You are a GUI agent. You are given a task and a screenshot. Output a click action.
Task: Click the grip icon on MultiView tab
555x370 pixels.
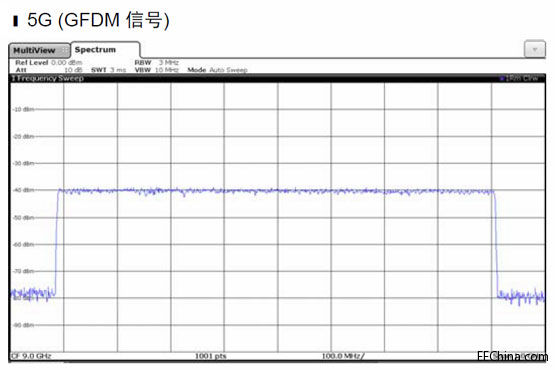click(x=65, y=51)
